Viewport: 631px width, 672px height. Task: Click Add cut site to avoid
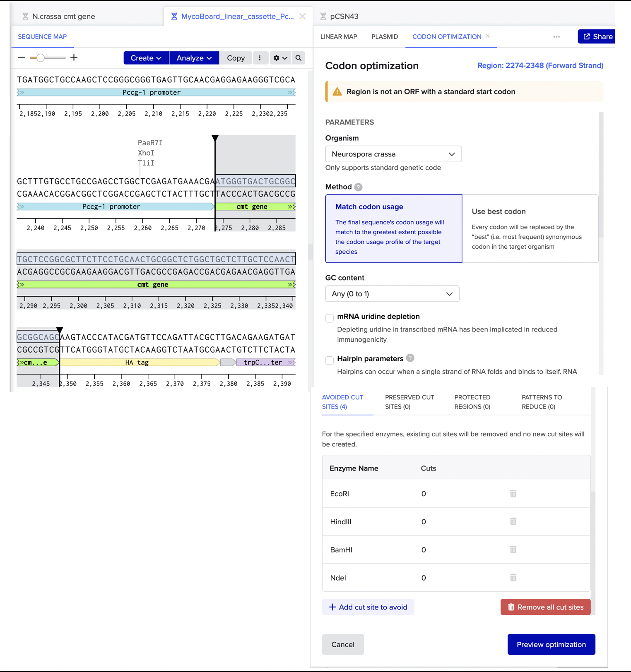pos(368,607)
